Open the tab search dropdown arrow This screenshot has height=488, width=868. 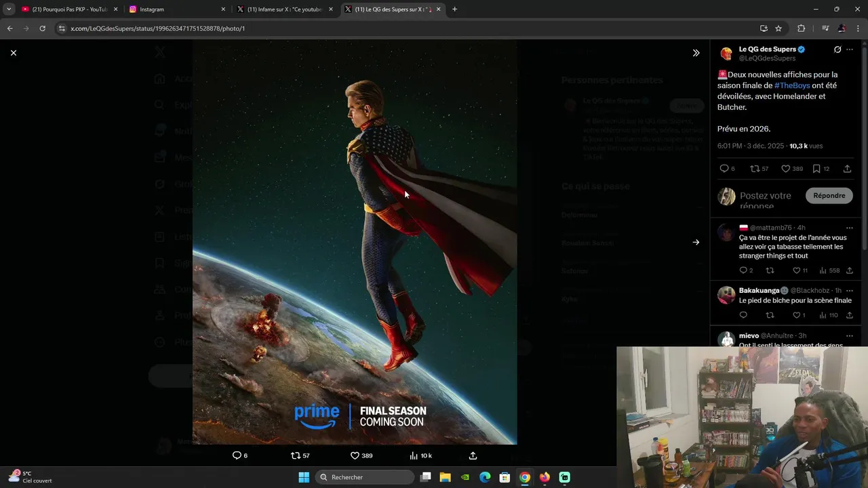(x=9, y=9)
